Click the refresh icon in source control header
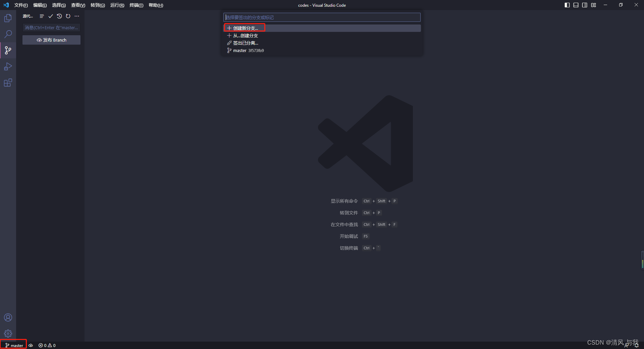Screen dimensions: 644x349 (x=68, y=16)
